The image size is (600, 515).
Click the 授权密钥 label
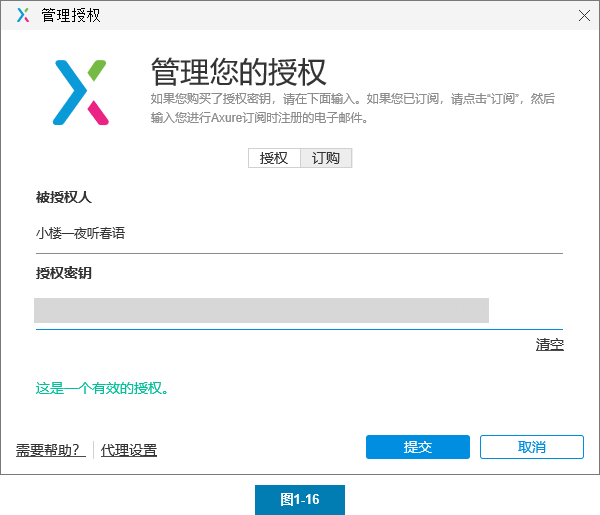[64, 273]
